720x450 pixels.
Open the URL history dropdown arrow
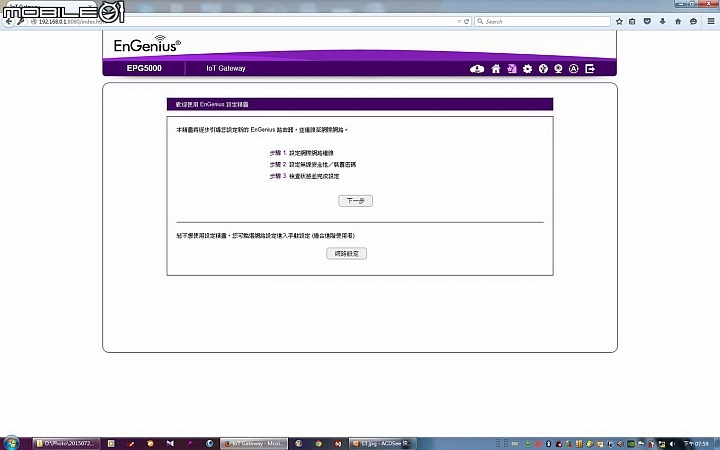tap(459, 22)
